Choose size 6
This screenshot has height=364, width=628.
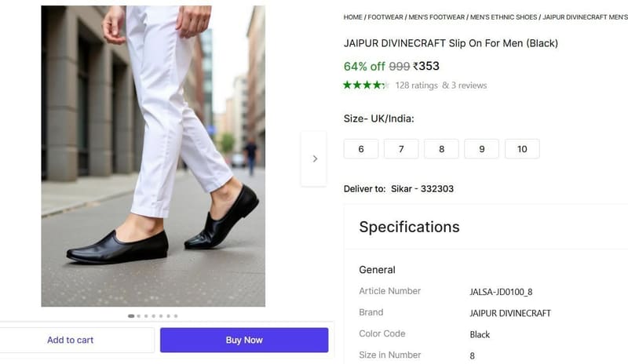(361, 149)
